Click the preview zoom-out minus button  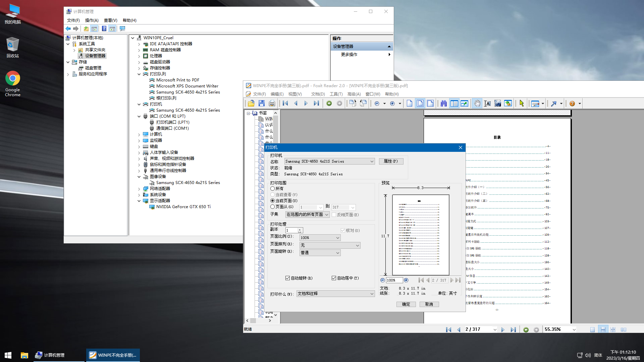[383, 280]
